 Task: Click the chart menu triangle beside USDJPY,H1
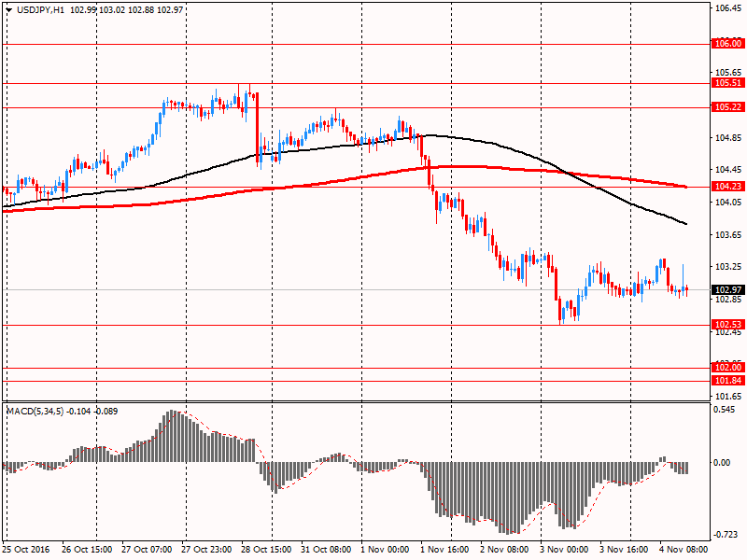tap(9, 10)
